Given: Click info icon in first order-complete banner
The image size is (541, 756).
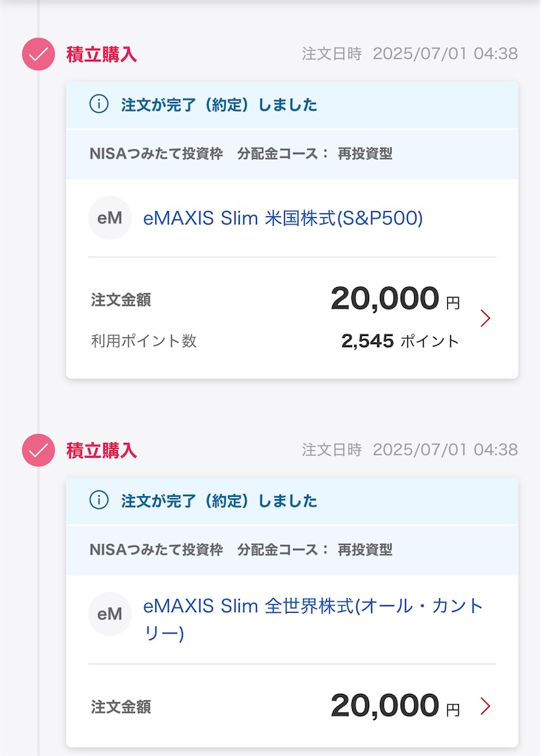Looking at the screenshot, I should point(99,104).
